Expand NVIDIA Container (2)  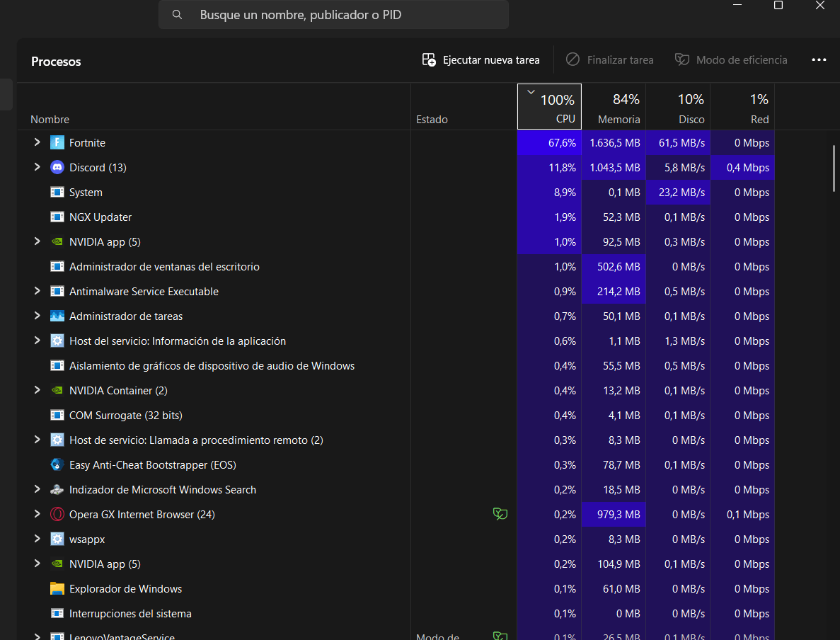[37, 389]
